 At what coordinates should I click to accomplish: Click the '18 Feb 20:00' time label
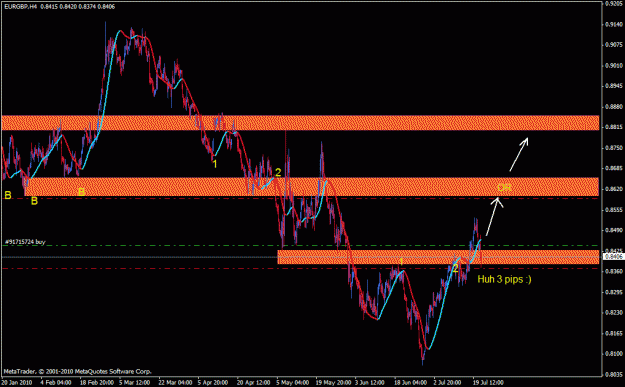(x=96, y=383)
